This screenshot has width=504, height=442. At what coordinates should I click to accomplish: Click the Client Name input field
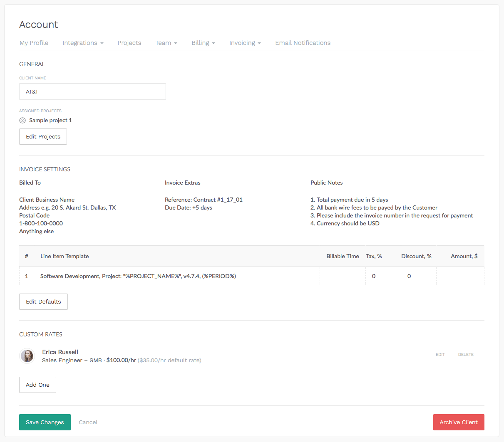(92, 91)
